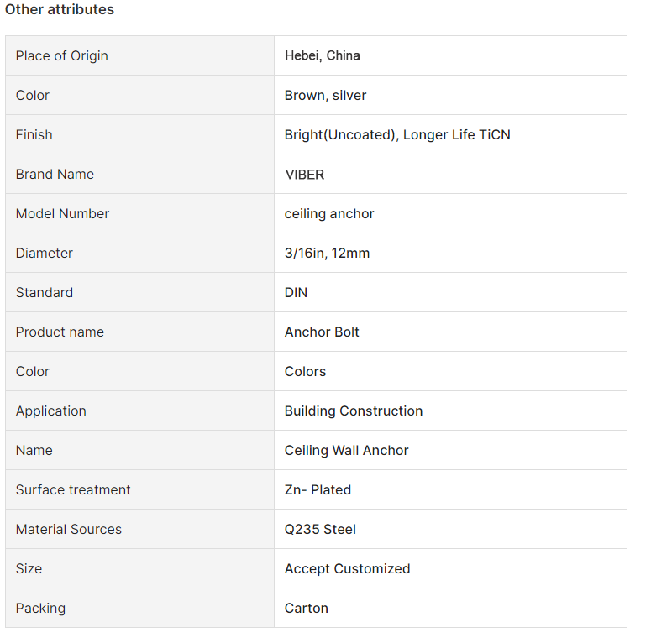The width and height of the screenshot is (672, 638).
Task: Select the 'Anchor Bolt' product name
Action: coord(322,332)
